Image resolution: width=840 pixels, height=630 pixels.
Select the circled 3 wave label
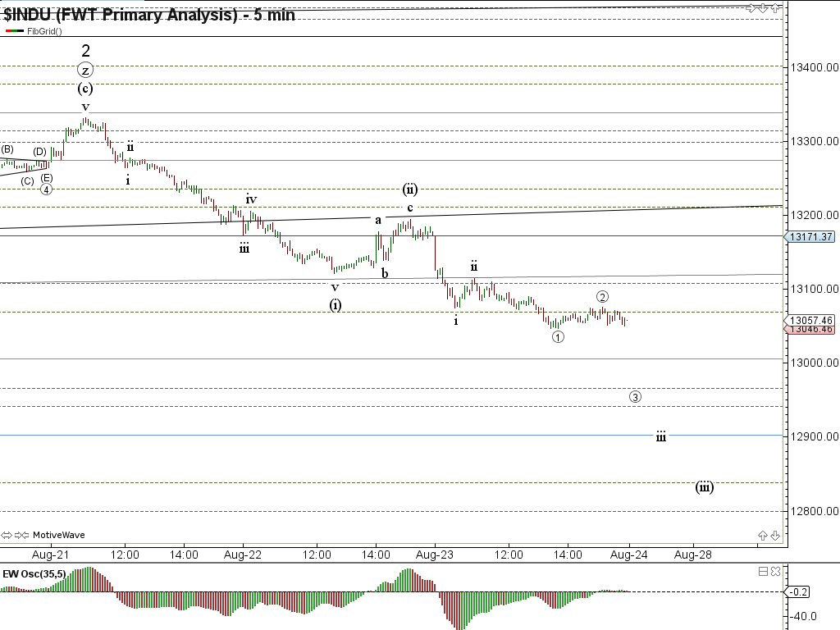tap(636, 397)
